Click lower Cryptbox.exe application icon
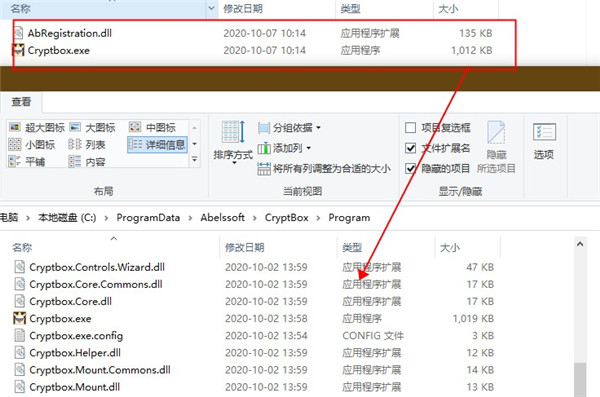Image resolution: width=600 pixels, height=397 pixels. tap(20, 319)
